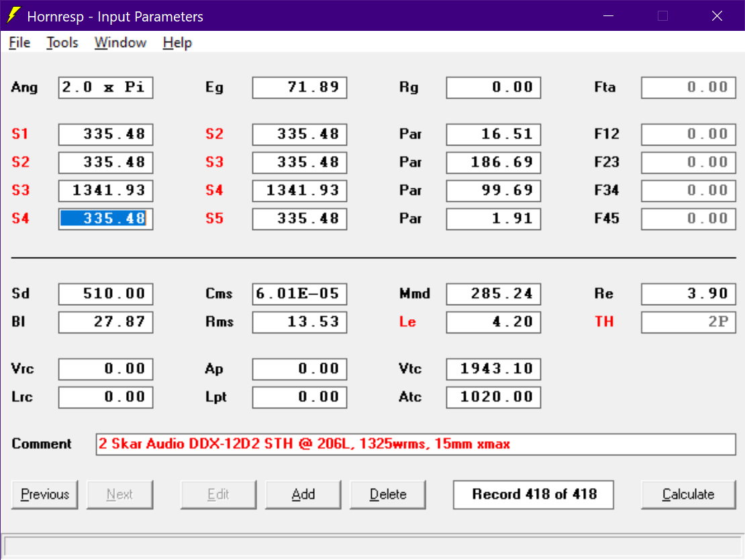Select the Par field 1.91
Screen dimensions: 745x560
[493, 219]
